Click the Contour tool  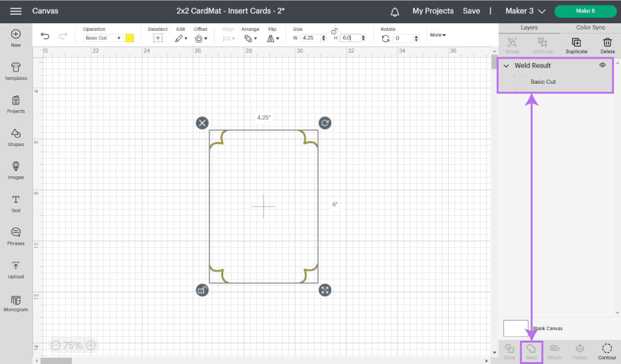coord(606,351)
